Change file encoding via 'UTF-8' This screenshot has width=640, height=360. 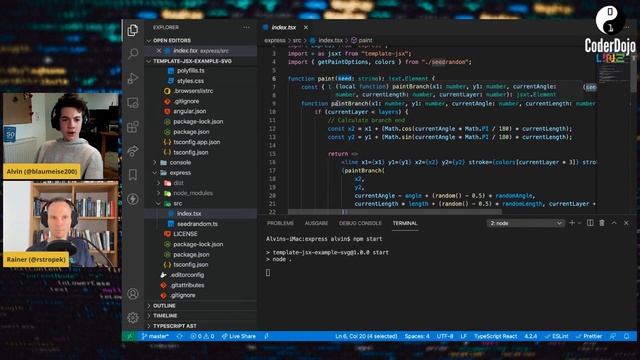pyautogui.click(x=445, y=336)
